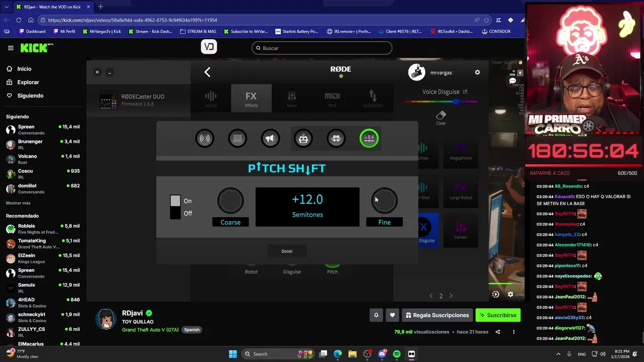Click the +12.0 Semitones display

[x=307, y=207]
